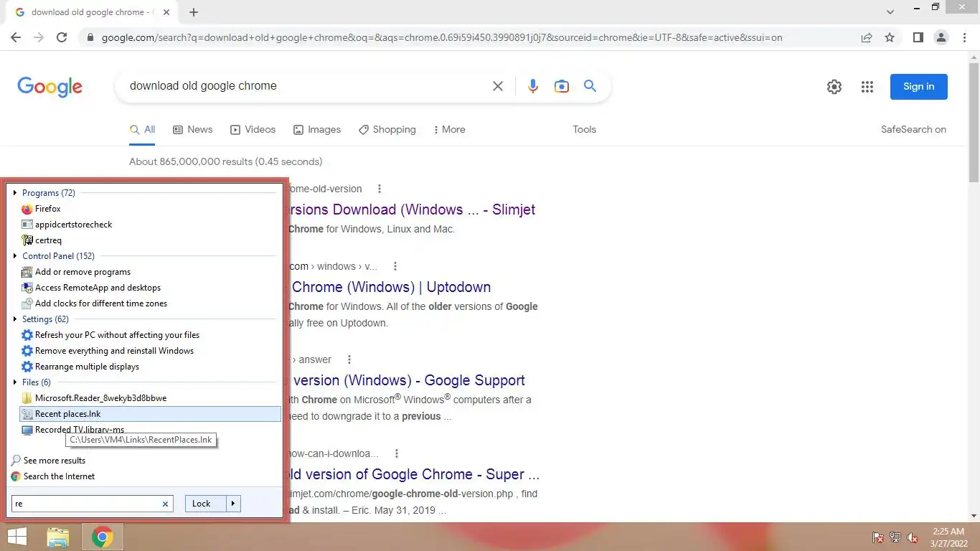Clear the start menu search field
This screenshot has width=980, height=551.
[x=165, y=504]
